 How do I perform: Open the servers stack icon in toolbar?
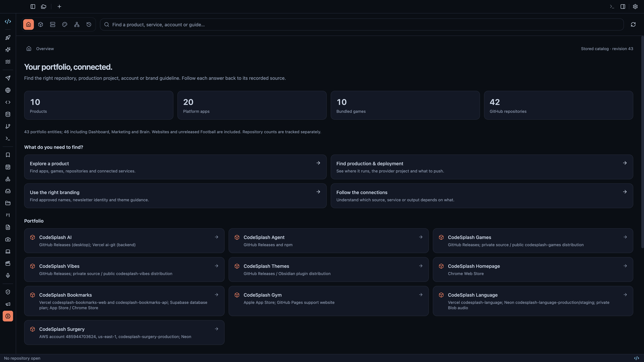52,24
